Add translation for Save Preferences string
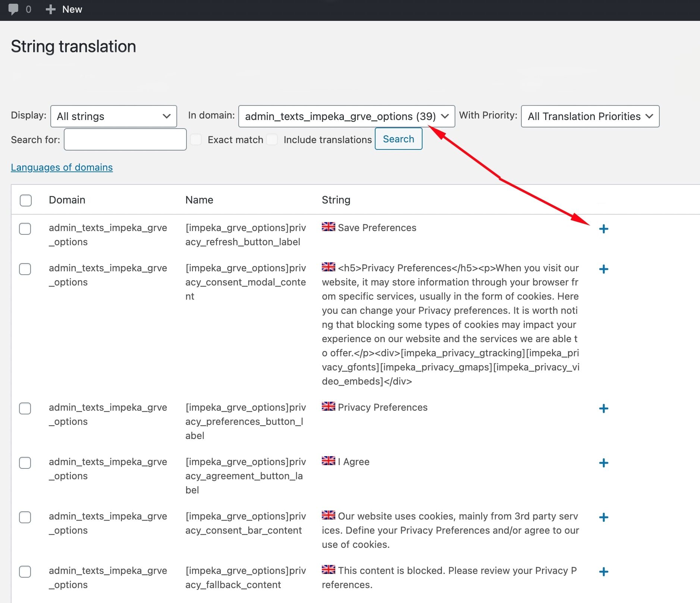700x603 pixels. point(603,229)
